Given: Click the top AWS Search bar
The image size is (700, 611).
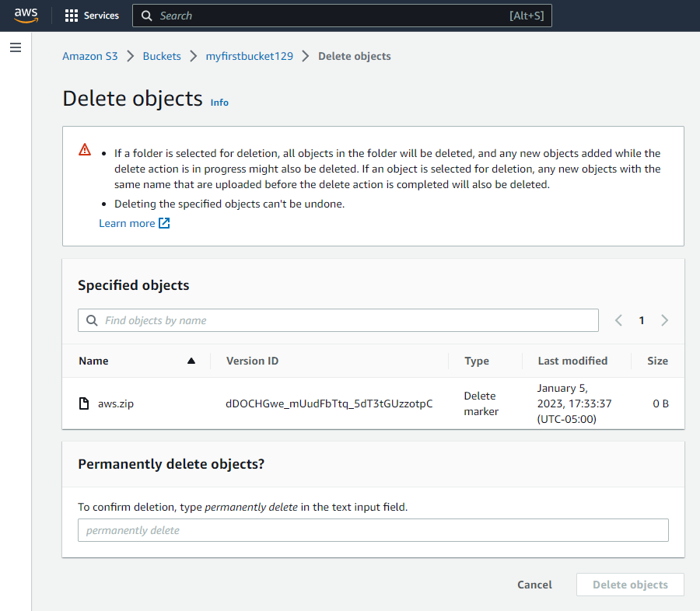Looking at the screenshot, I should coord(342,16).
